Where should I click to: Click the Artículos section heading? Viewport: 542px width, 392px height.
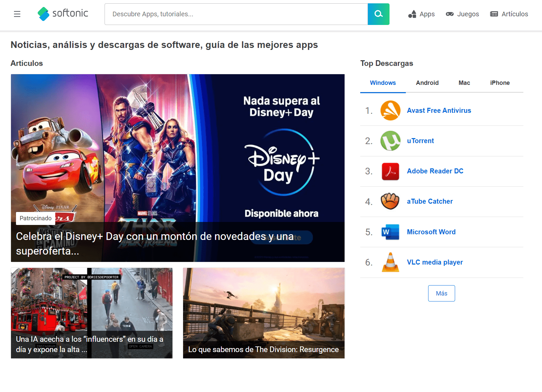pyautogui.click(x=27, y=63)
